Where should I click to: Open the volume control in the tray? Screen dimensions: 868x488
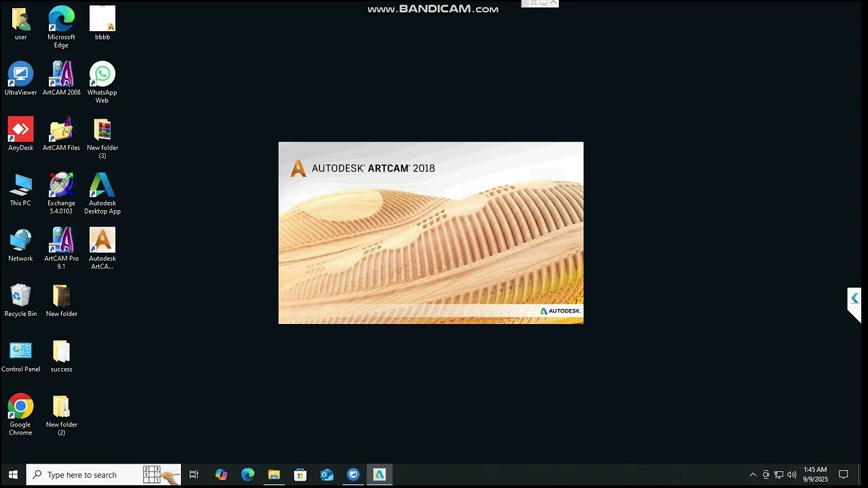[791, 474]
